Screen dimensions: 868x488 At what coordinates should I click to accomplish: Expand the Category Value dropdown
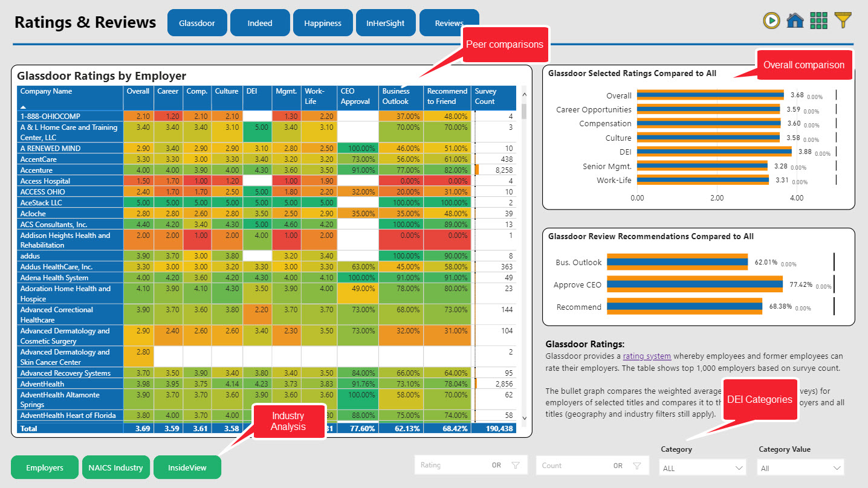(x=800, y=467)
